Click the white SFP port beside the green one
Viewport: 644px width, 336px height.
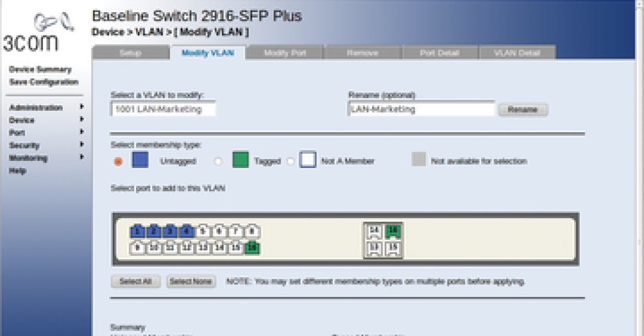374,232
